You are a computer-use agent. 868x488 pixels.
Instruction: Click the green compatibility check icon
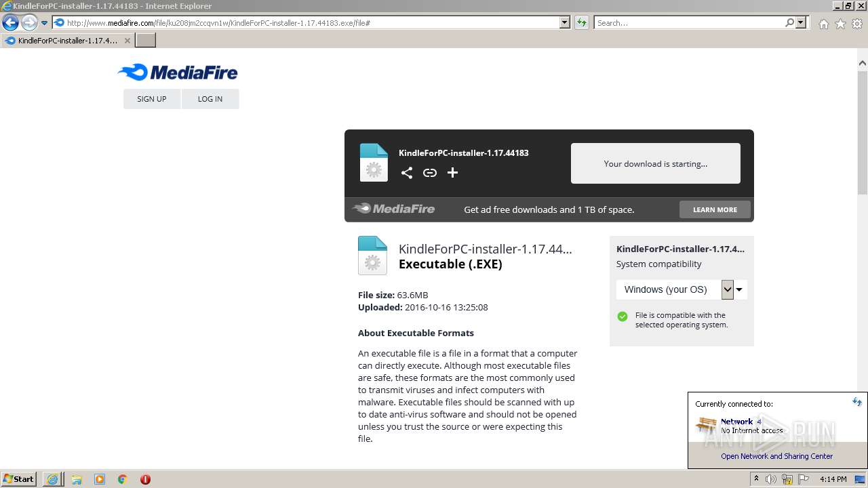623,317
